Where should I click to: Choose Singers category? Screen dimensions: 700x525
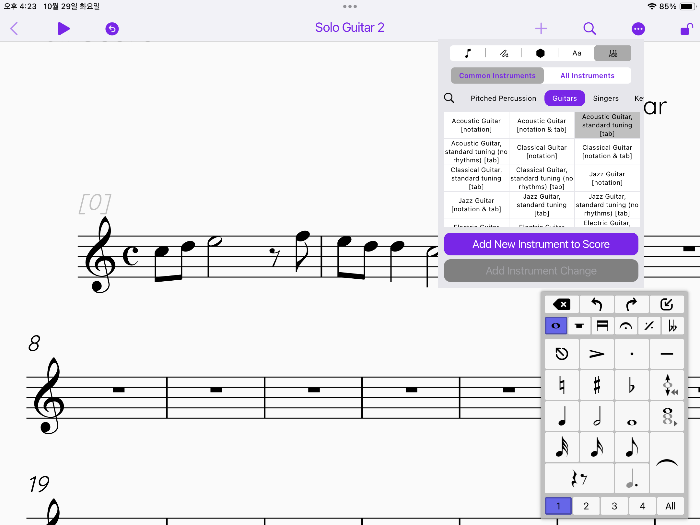click(605, 98)
